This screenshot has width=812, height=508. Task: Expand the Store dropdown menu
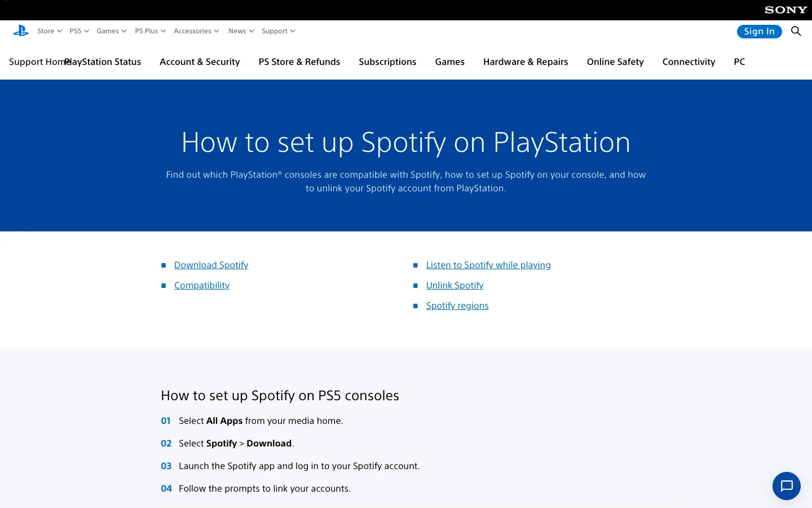tap(50, 31)
